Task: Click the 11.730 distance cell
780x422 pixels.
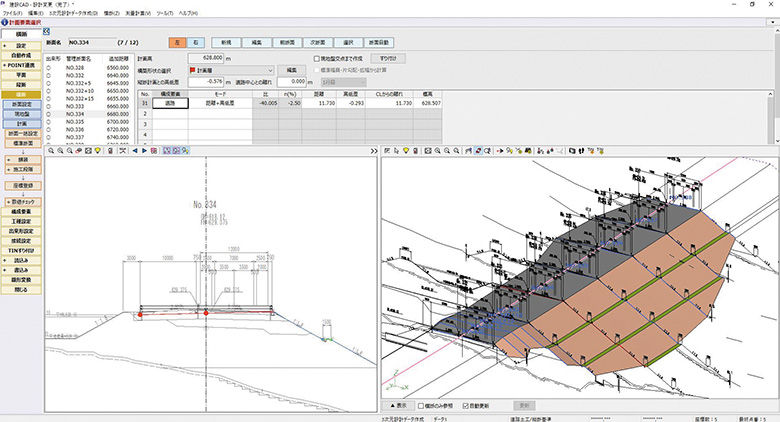Action: pyautogui.click(x=319, y=104)
